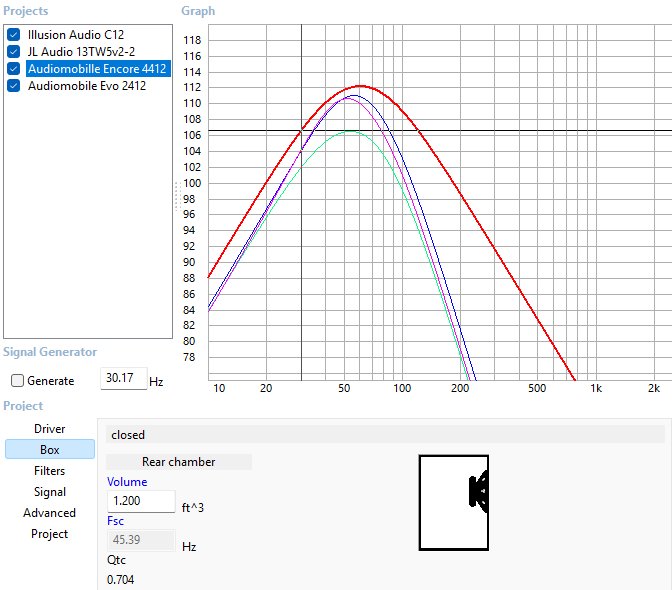Screen dimensions: 672x590
Task: Click the Projects panel heading
Action: pyautogui.click(x=26, y=11)
